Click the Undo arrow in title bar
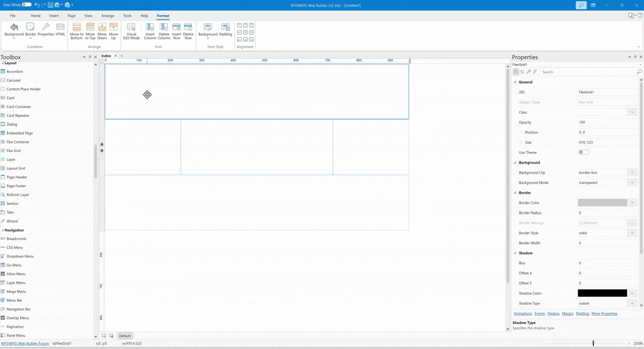Viewport: 644px width, 349px height. click(36, 5)
